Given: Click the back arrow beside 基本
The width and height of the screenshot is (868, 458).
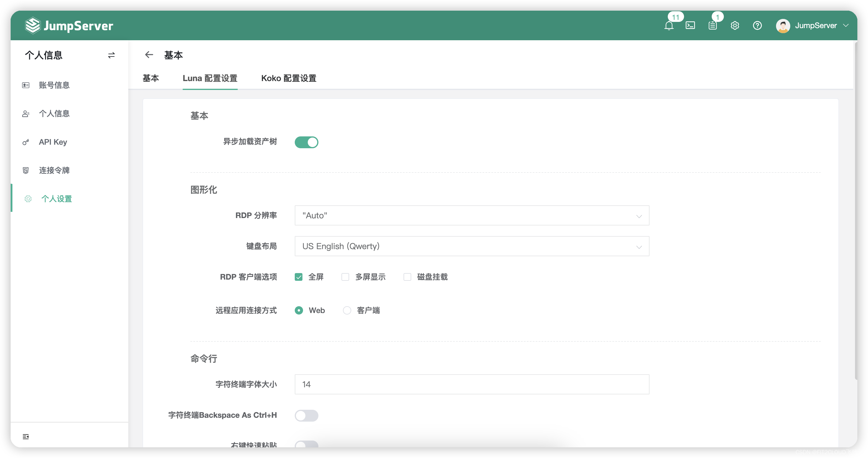Looking at the screenshot, I should coord(149,55).
